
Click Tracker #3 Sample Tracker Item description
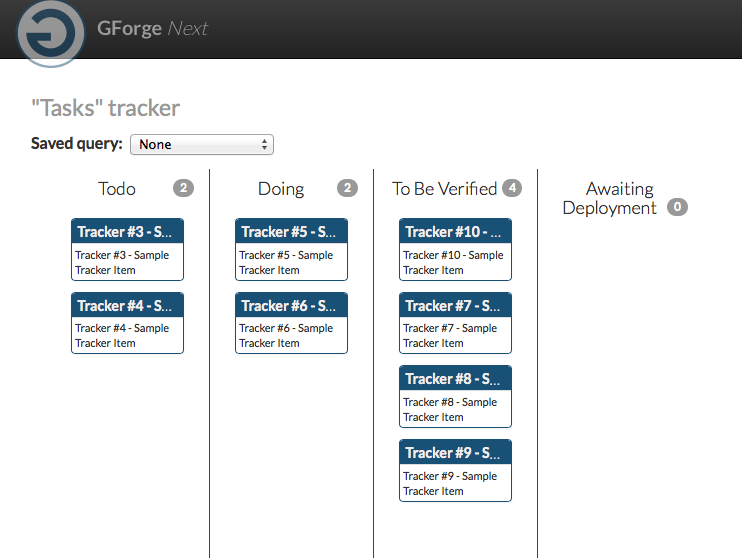point(122,263)
